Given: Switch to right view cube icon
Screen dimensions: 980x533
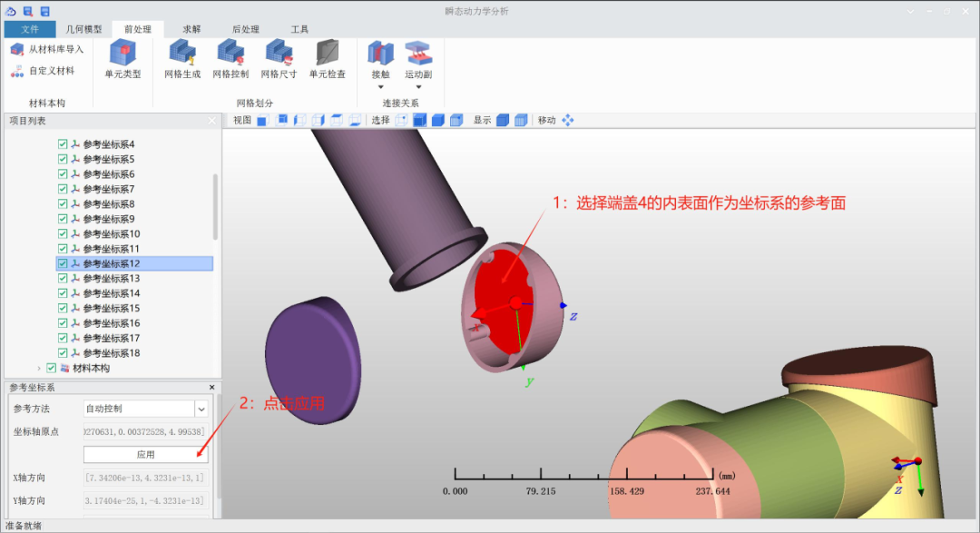Looking at the screenshot, I should pyautogui.click(x=318, y=120).
